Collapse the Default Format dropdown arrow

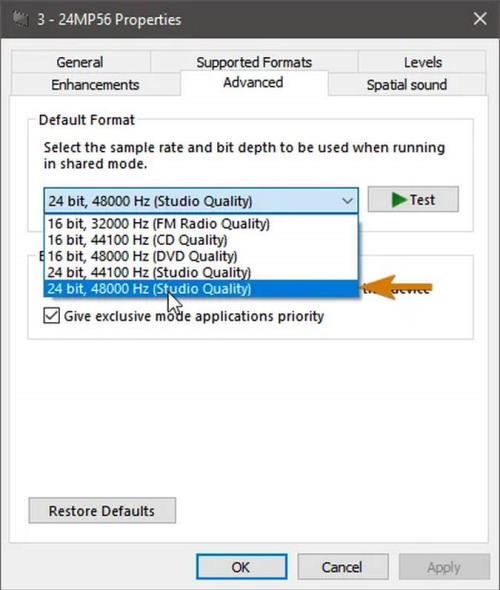coord(347,201)
